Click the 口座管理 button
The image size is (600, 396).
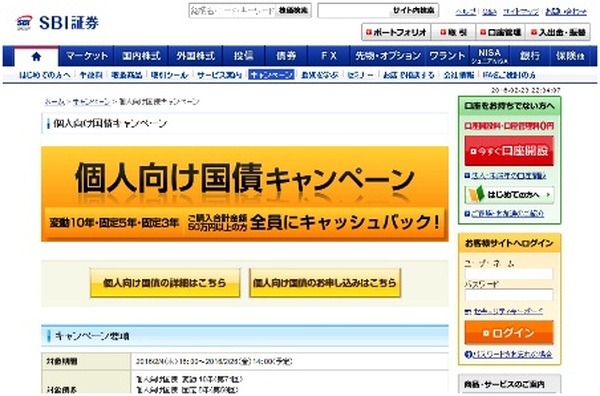(501, 33)
